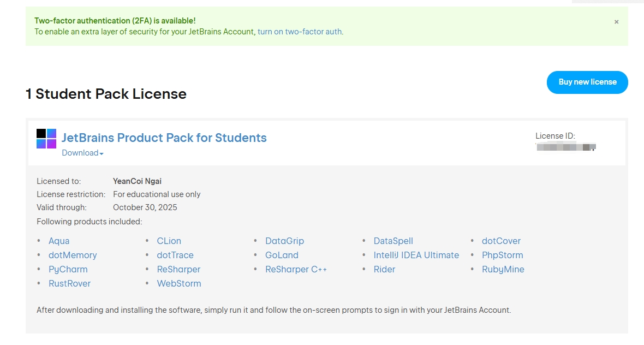
Task: Open the ReSharper C++ link
Action: coord(296,269)
